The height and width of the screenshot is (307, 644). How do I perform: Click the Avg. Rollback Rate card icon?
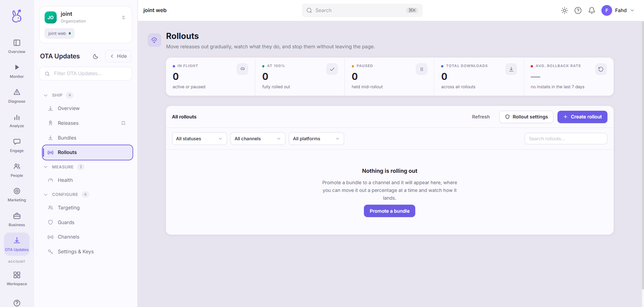(x=601, y=69)
